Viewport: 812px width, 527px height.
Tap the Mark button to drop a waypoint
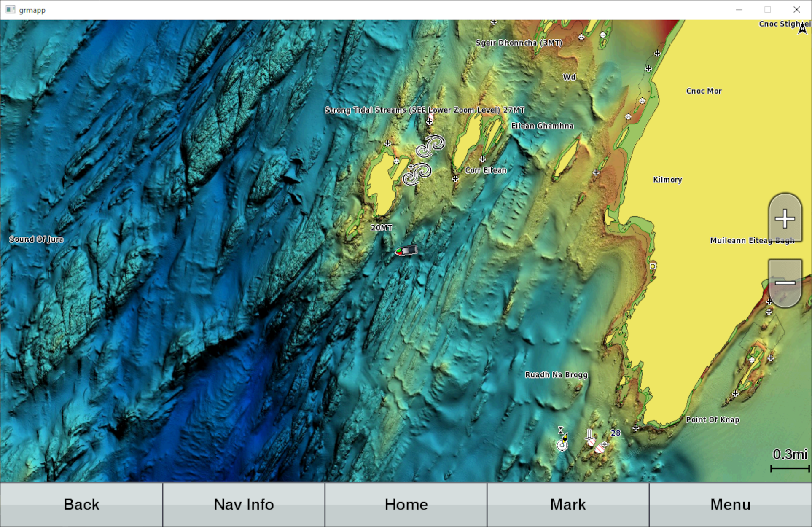click(x=567, y=504)
